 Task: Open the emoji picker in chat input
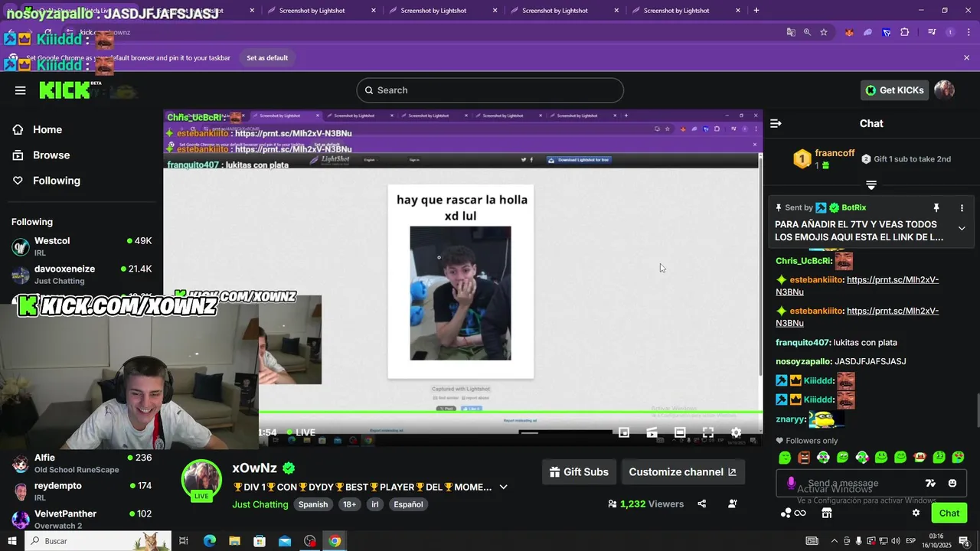pos(952,483)
